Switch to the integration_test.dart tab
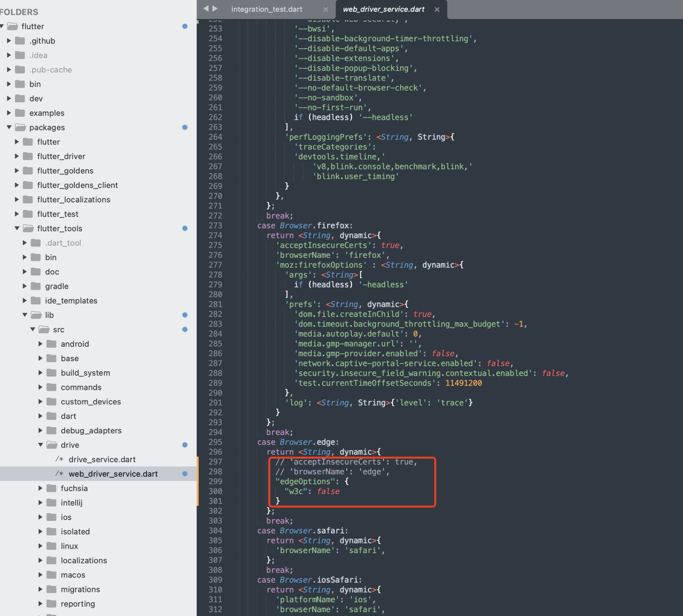 267,9
